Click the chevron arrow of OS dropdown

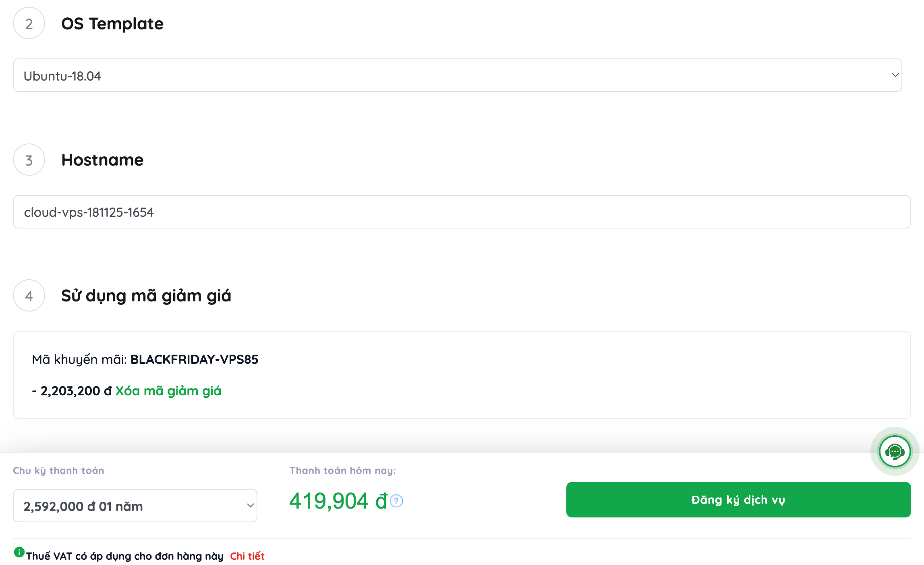point(895,75)
